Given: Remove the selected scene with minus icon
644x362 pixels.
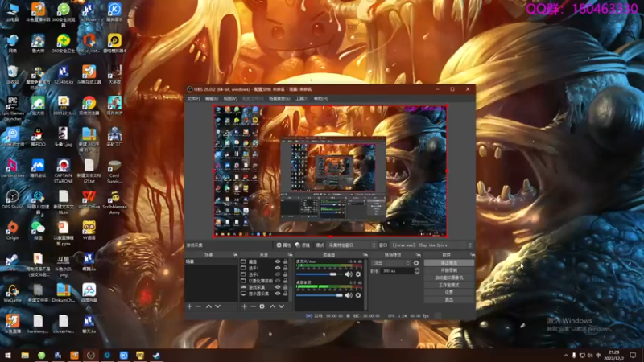Looking at the screenshot, I should (198, 306).
